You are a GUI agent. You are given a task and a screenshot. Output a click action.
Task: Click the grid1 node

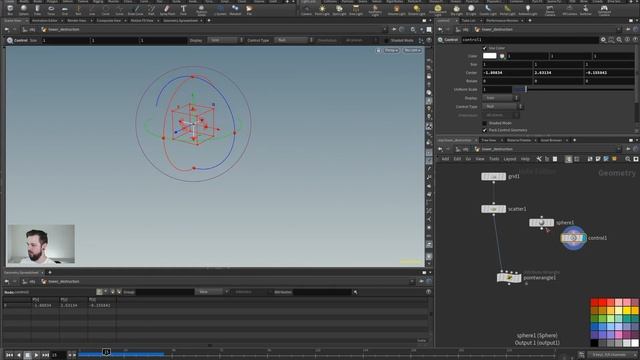493,176
